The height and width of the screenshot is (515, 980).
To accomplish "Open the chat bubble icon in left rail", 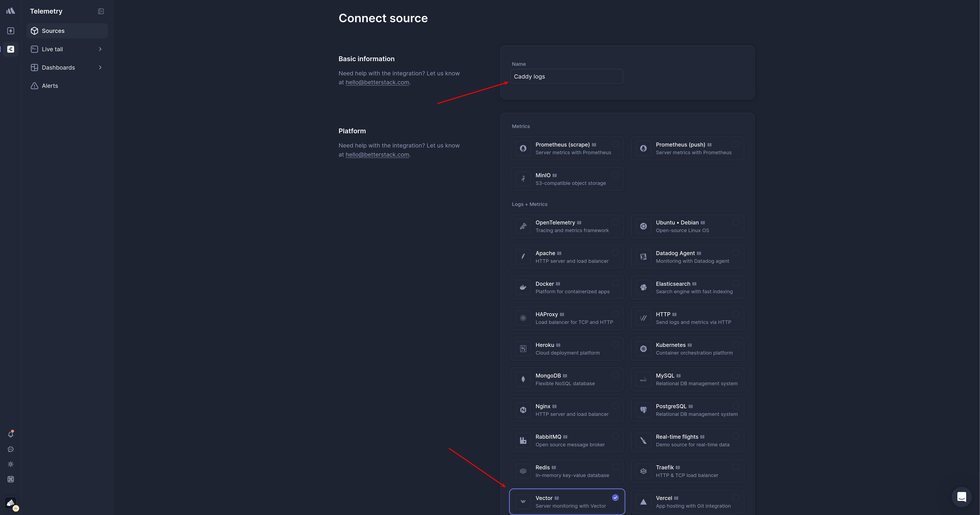I will pyautogui.click(x=11, y=449).
